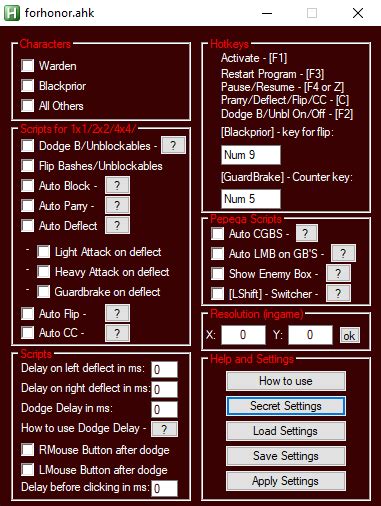381x506 pixels.
Task: Select the All Others checkbox
Action: pos(27,106)
